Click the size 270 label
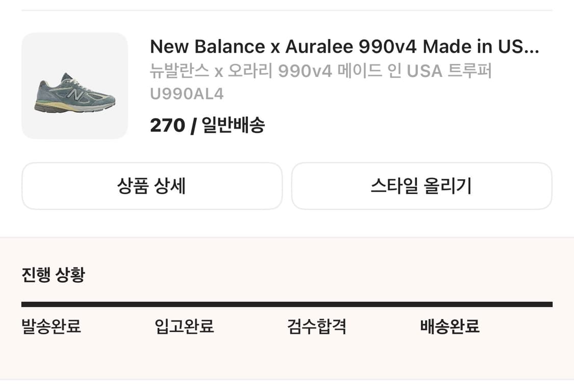The height and width of the screenshot is (392, 574). (166, 125)
